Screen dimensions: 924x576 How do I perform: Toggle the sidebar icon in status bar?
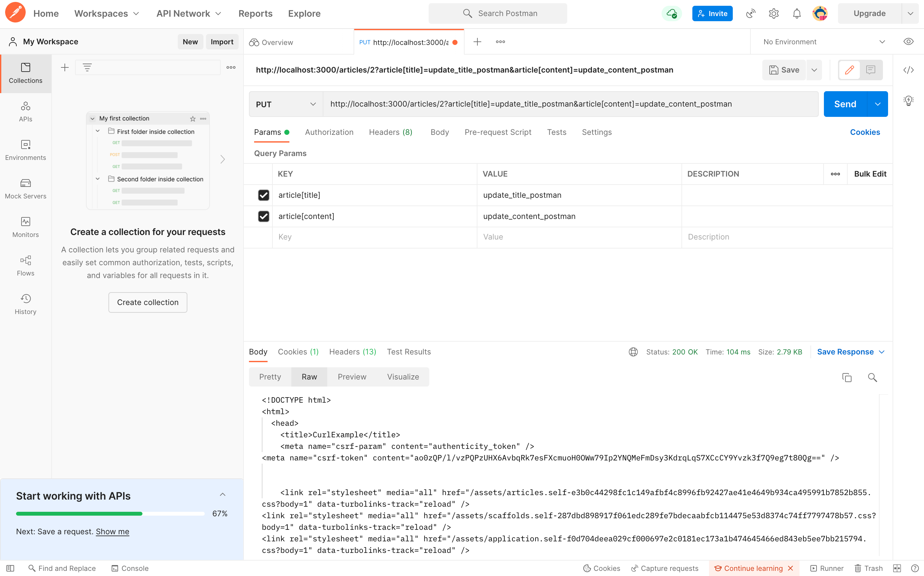coord(10,568)
